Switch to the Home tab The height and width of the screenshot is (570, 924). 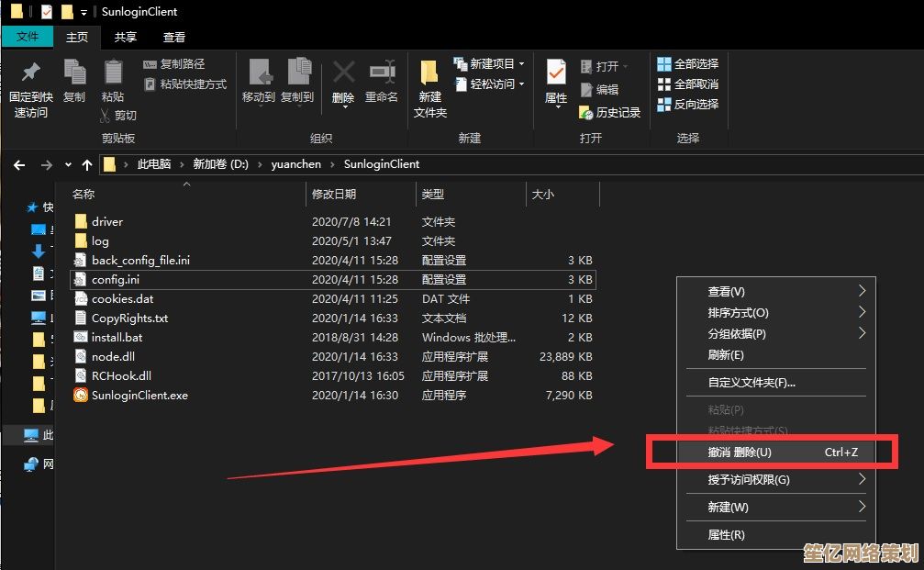76,37
